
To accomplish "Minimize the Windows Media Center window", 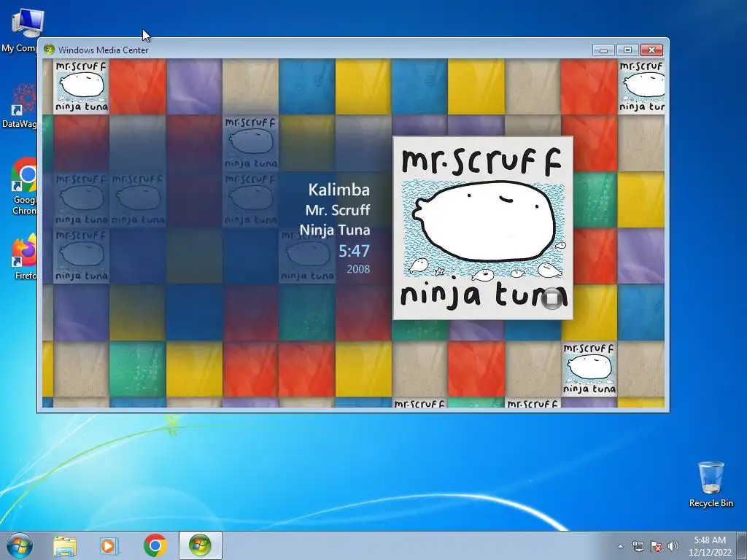I will pos(603,50).
